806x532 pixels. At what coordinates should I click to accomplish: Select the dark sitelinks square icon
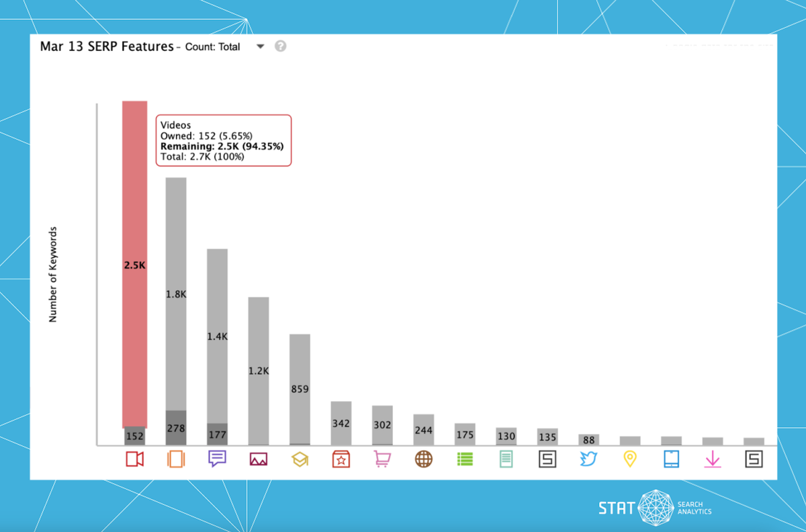coord(547,459)
